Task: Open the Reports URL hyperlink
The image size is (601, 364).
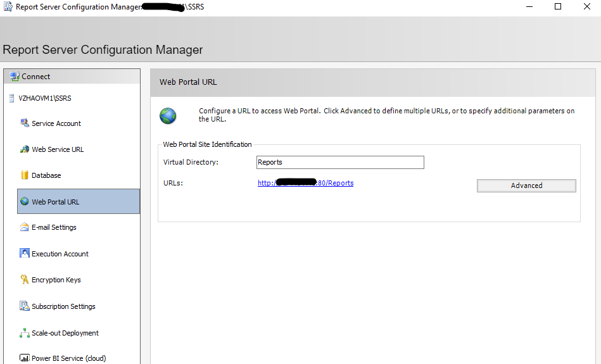Action: [305, 183]
